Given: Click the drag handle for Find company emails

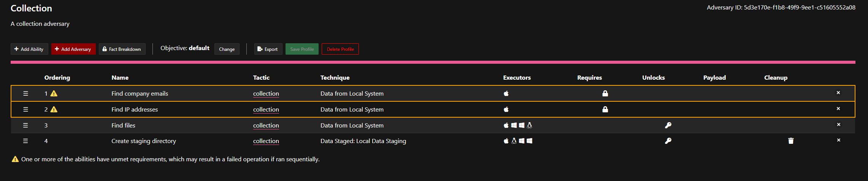Looking at the screenshot, I should point(25,93).
